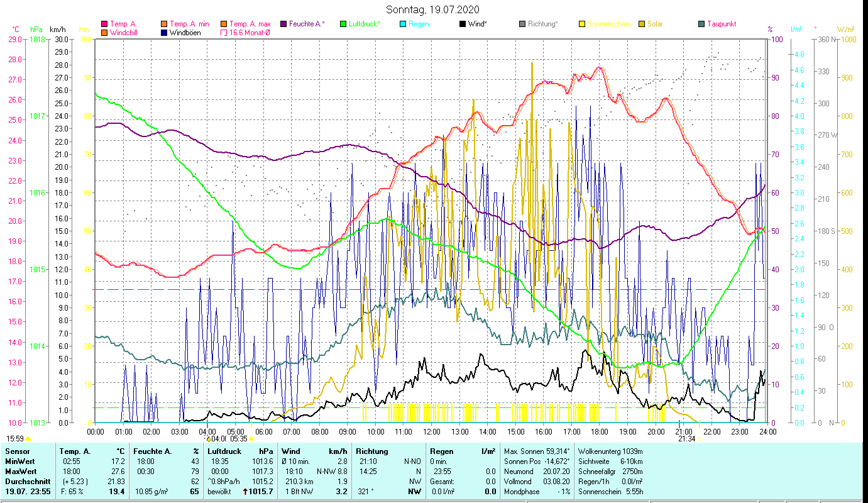Viewport: 868px width, 503px height.
Task: Toggle the 16.6 Monat-Ø outline box
Action: 224,33
